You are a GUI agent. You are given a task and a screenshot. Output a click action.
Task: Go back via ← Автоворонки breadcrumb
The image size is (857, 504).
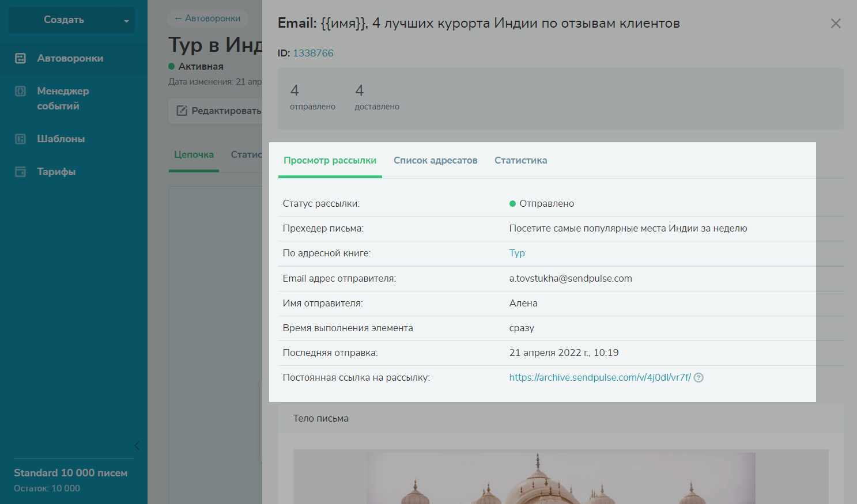coord(207,18)
